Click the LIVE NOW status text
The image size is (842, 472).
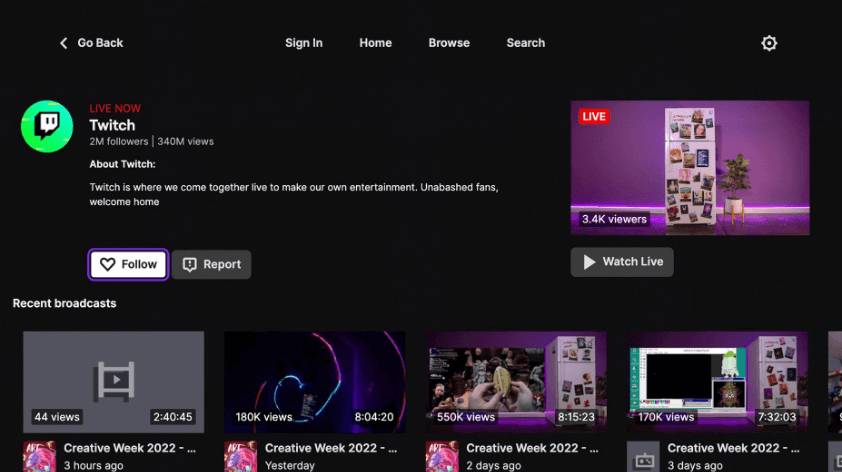(x=115, y=108)
